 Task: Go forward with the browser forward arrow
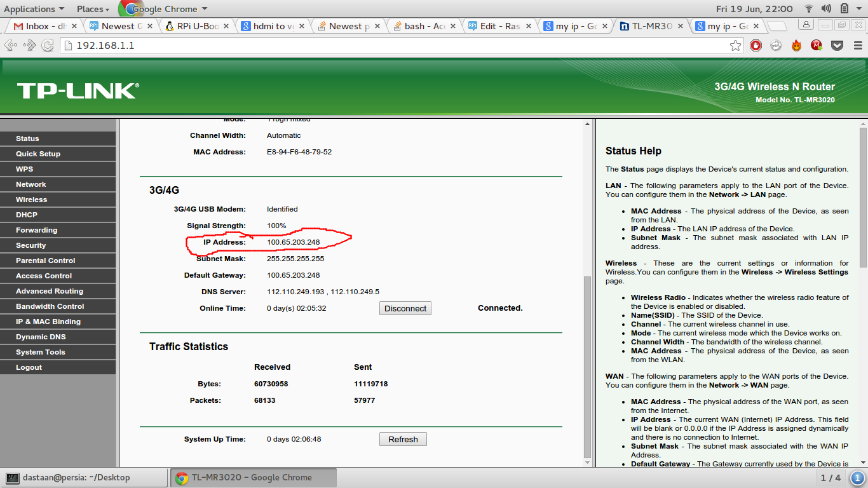[29, 45]
